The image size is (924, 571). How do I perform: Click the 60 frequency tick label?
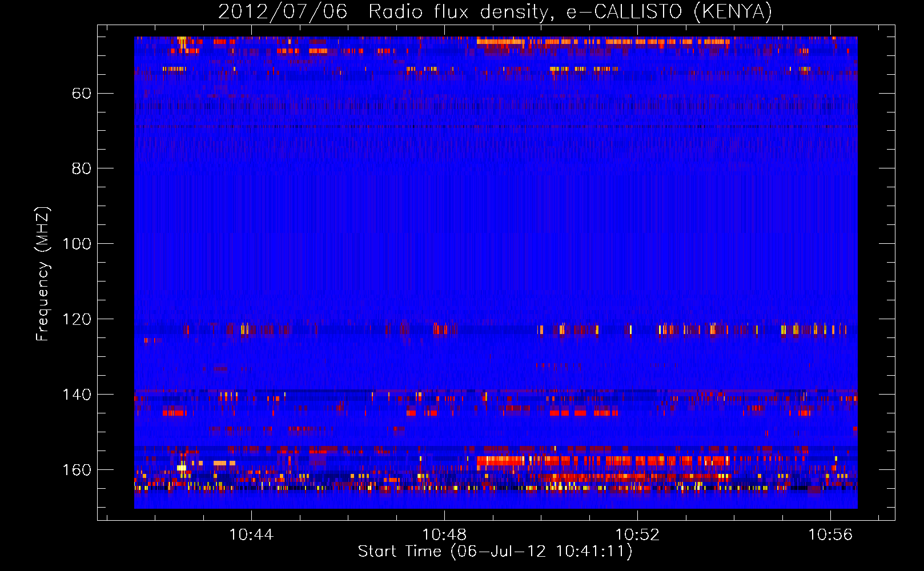click(x=82, y=93)
